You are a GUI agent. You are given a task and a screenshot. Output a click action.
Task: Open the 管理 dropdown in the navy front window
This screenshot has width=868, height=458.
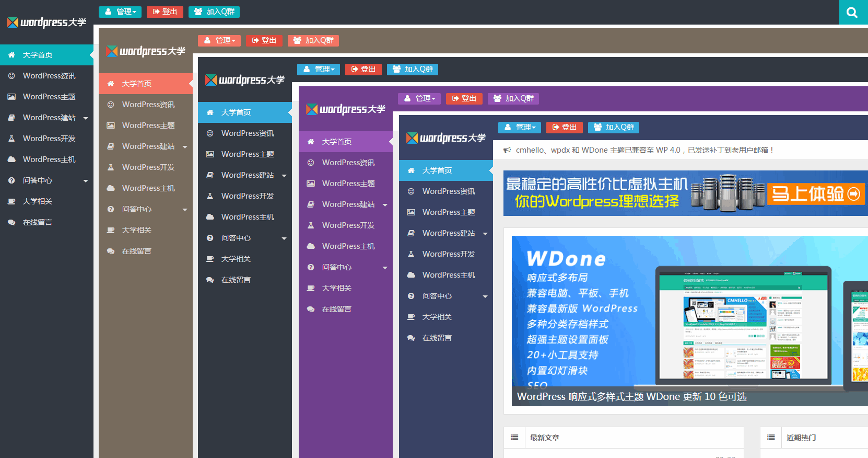pos(520,127)
